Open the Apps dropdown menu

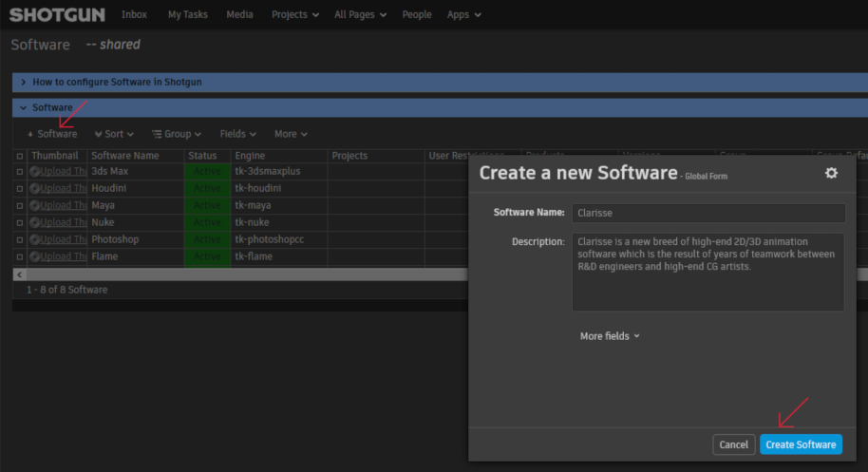tap(463, 15)
